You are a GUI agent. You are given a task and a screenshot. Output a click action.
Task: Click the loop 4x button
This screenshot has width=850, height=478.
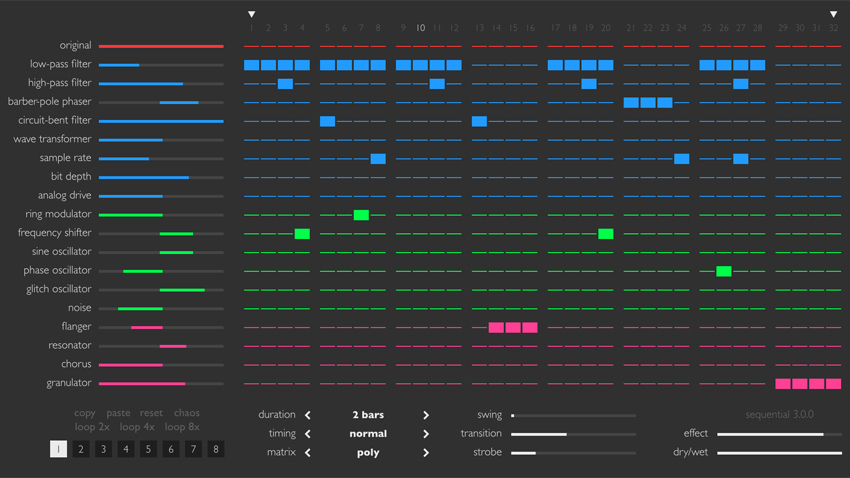coord(137,427)
